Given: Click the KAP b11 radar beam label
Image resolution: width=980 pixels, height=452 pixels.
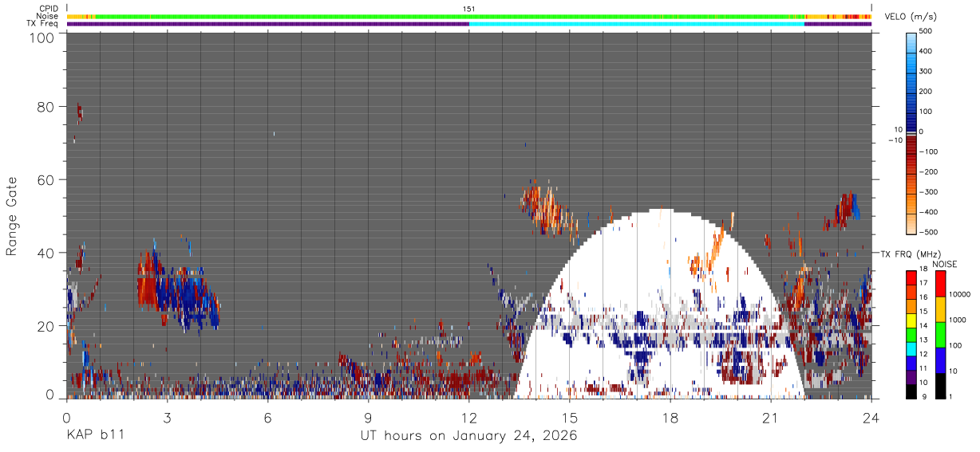Looking at the screenshot, I should coord(95,435).
